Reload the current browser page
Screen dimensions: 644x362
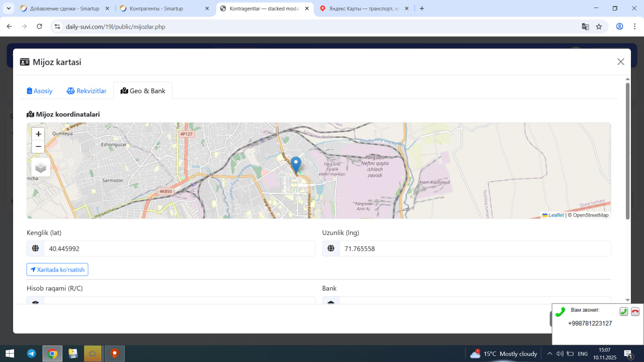pyautogui.click(x=39, y=27)
